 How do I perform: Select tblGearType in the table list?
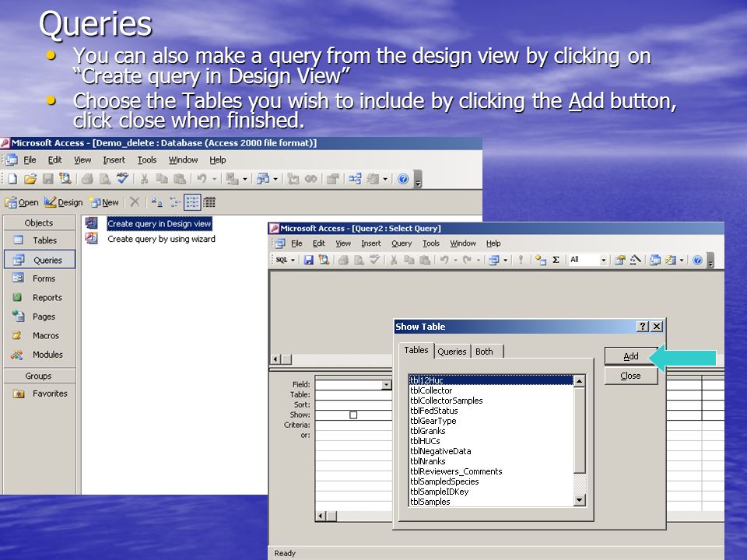pos(433,421)
